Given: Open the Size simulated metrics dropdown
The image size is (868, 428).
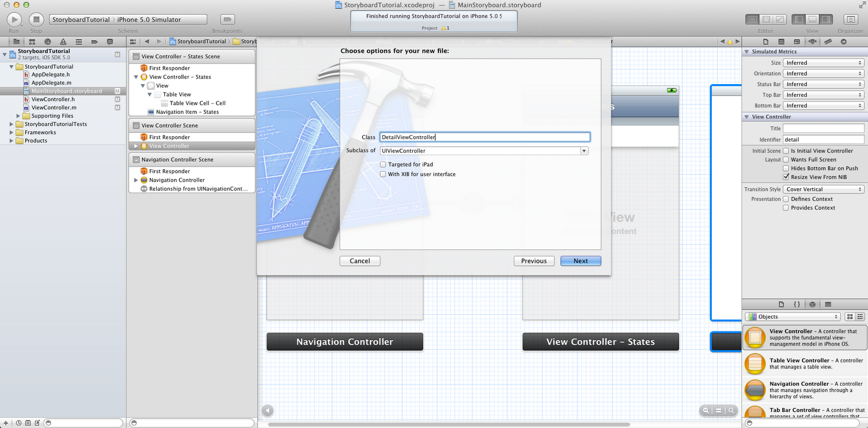Looking at the screenshot, I should pos(824,63).
